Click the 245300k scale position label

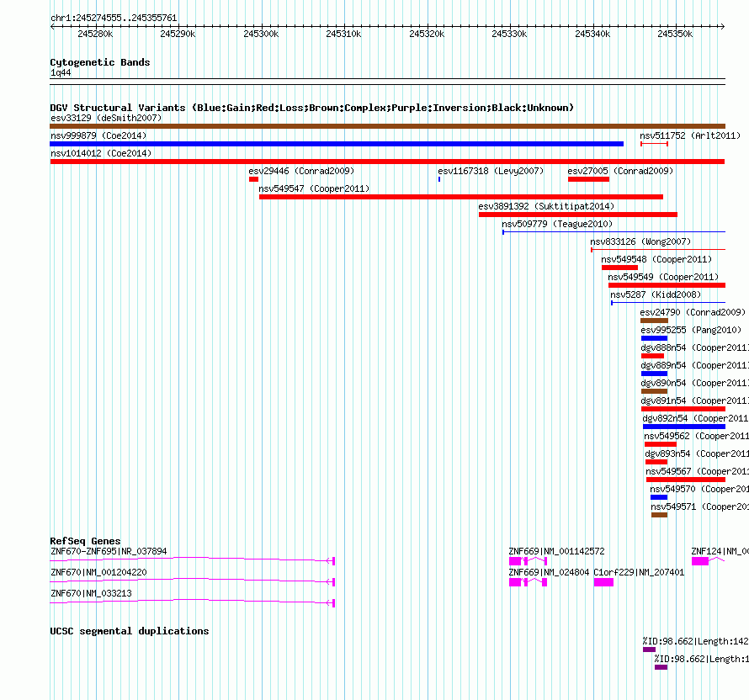261,34
